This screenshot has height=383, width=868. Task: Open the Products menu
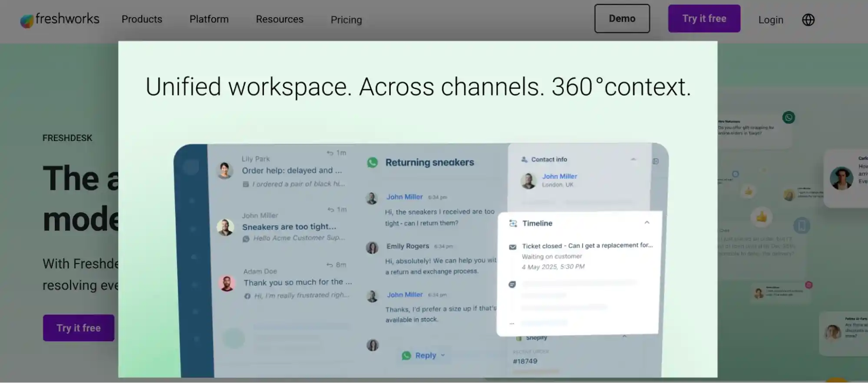[142, 19]
